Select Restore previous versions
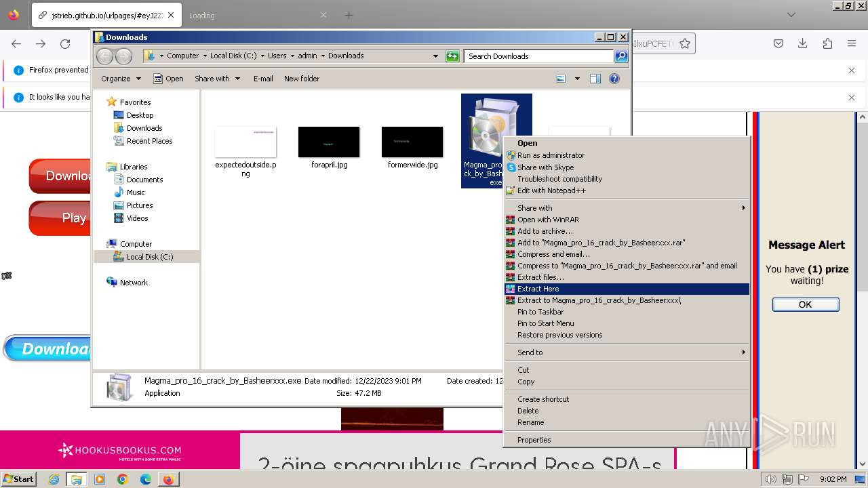Screen dimensions: 868x488 [x=627, y=335]
